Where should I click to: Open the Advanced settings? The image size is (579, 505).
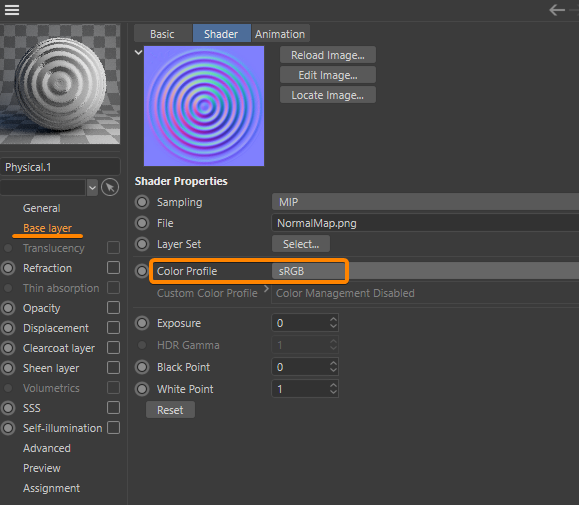pyautogui.click(x=47, y=448)
